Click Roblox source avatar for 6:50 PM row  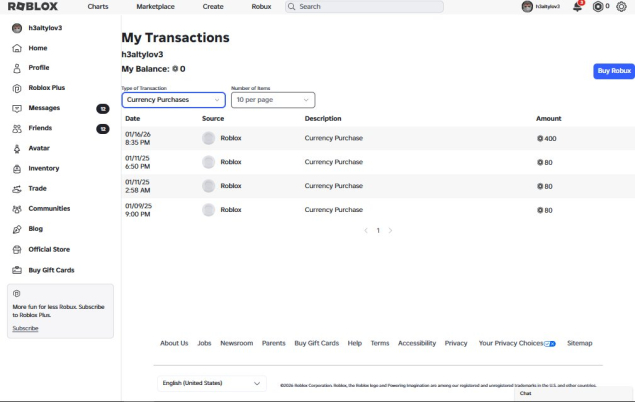pos(209,162)
